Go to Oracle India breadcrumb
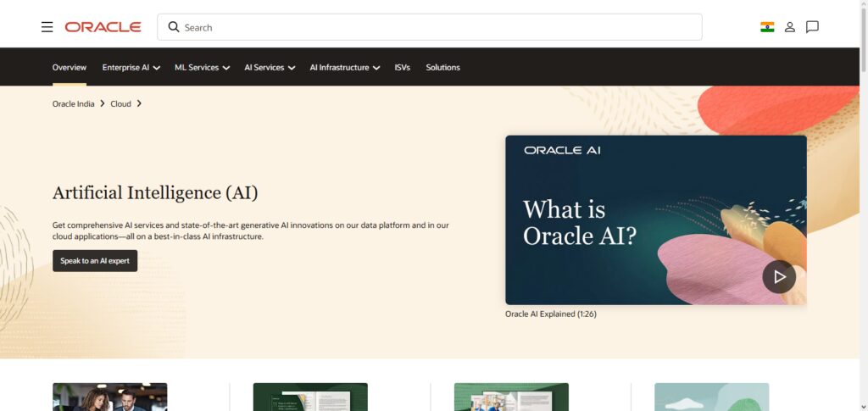This screenshot has width=868, height=411. click(73, 104)
